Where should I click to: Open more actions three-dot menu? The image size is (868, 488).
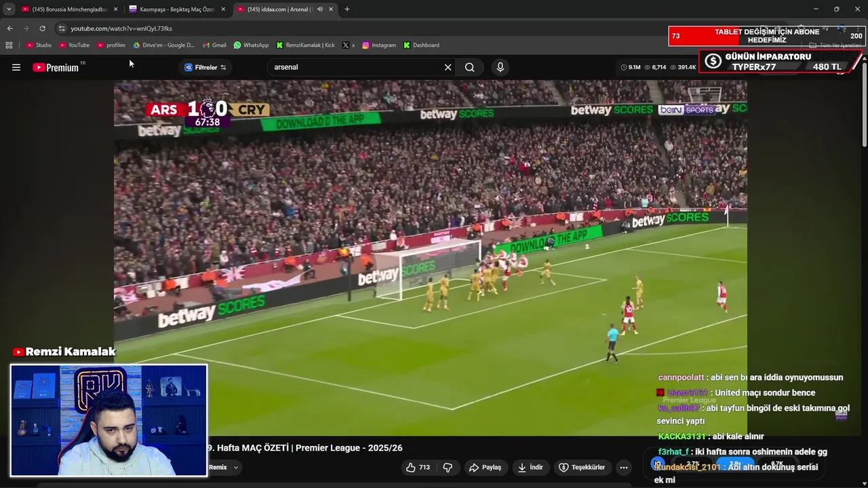[x=624, y=467]
